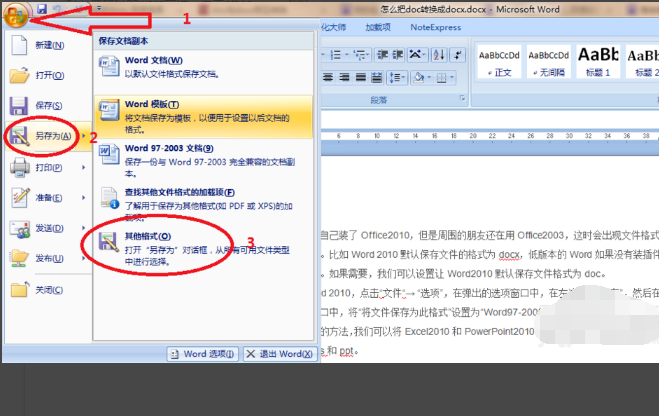Open the shading color dropdown arrow
The image size is (659, 416).
click(429, 77)
